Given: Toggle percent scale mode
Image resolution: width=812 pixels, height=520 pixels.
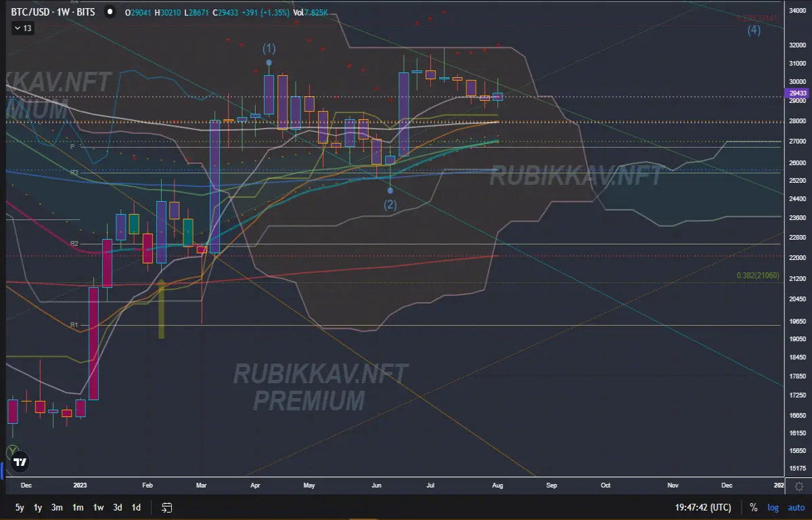Looking at the screenshot, I should 753,507.
